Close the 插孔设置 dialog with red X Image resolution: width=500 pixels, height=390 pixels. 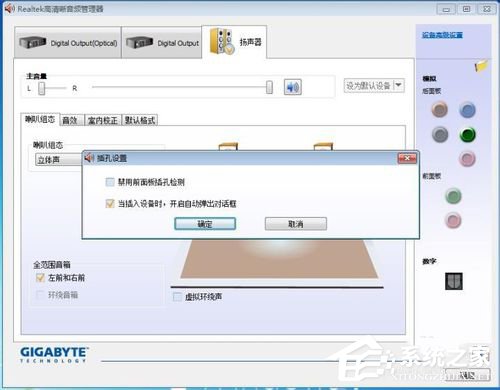pos(407,158)
